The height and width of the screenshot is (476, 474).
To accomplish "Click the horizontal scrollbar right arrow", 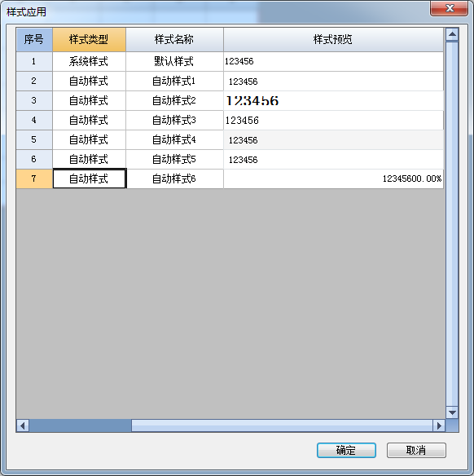I will click(439, 425).
